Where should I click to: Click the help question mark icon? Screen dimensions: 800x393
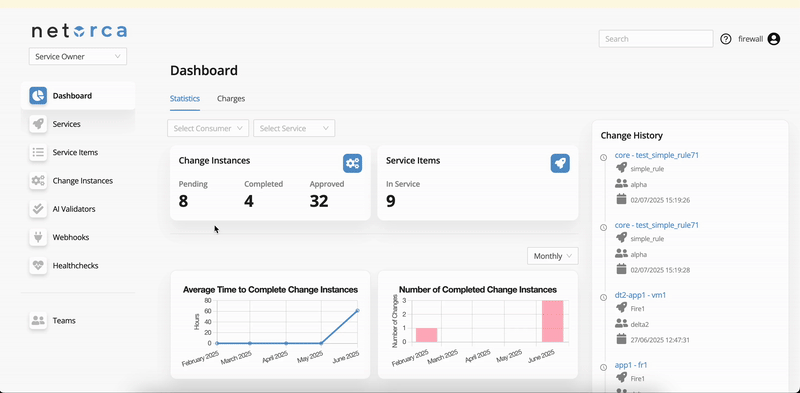pos(726,39)
